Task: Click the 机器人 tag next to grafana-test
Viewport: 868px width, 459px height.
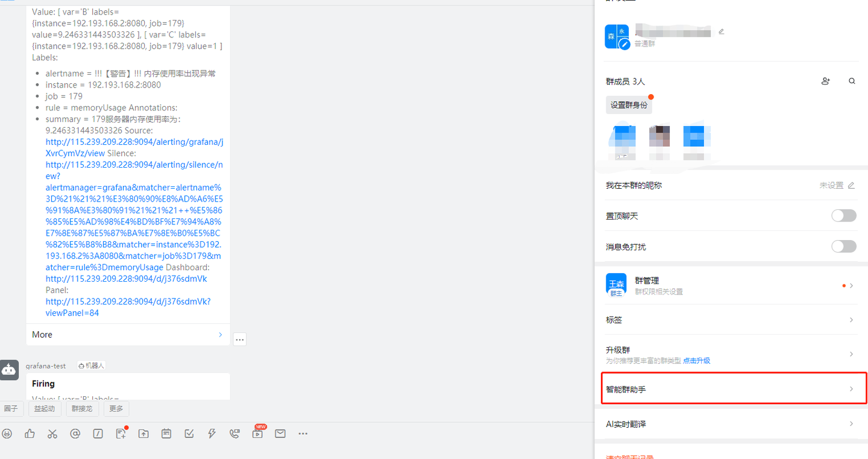Action: pos(91,366)
